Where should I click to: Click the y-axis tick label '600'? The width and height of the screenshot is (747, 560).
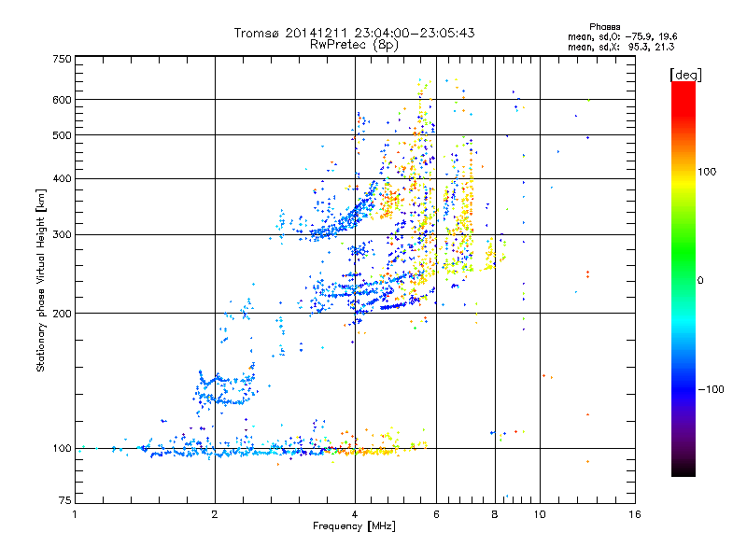pos(62,100)
